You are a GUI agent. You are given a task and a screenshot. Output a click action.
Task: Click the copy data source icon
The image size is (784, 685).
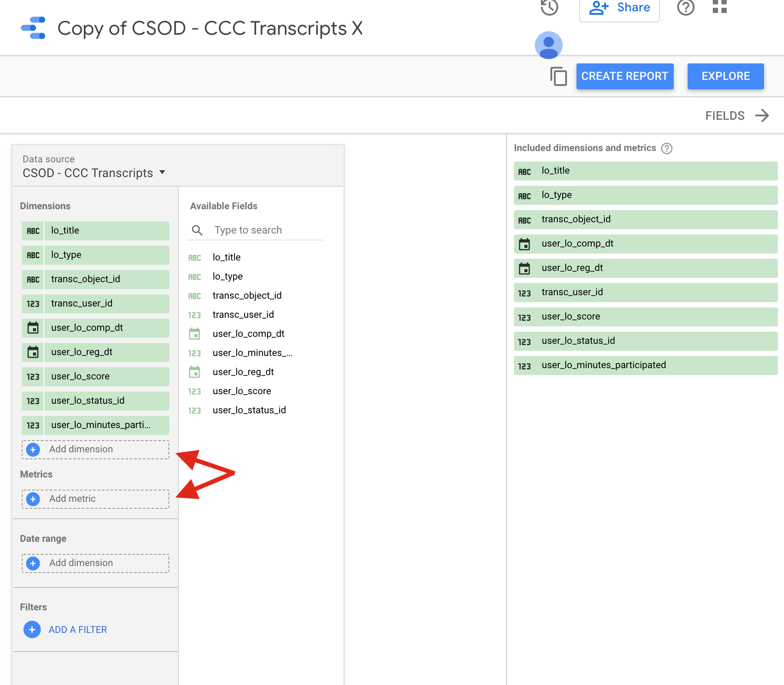558,76
